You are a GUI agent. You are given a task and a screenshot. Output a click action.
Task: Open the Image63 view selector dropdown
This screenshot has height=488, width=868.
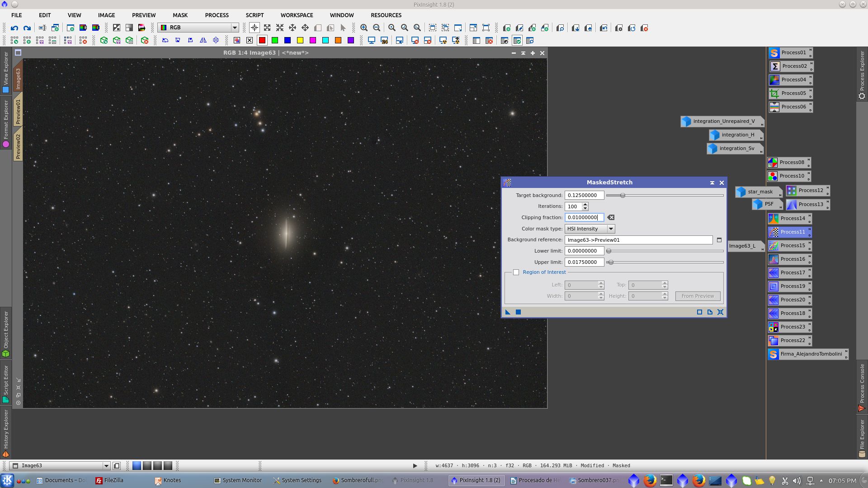pyautogui.click(x=60, y=465)
